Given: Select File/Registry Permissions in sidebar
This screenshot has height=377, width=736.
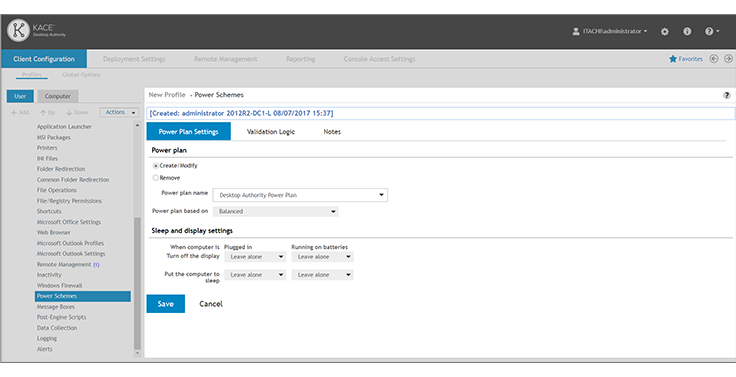Looking at the screenshot, I should pyautogui.click(x=69, y=201).
